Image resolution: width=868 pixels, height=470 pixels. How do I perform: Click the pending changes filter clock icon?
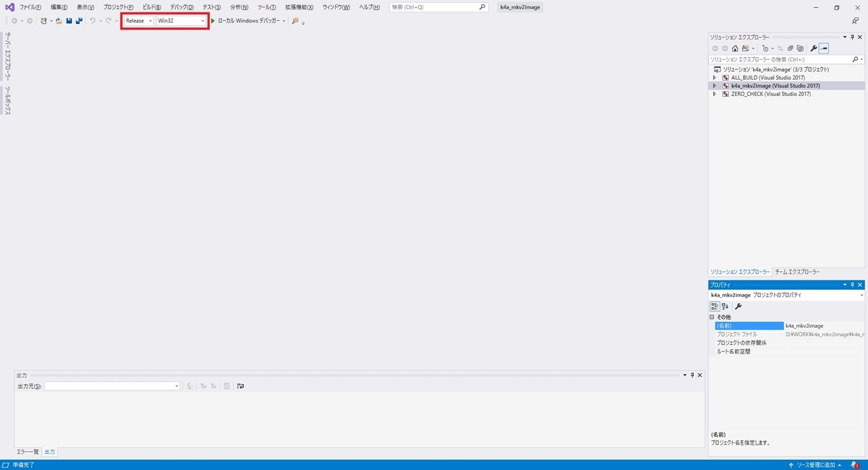pyautogui.click(x=765, y=48)
